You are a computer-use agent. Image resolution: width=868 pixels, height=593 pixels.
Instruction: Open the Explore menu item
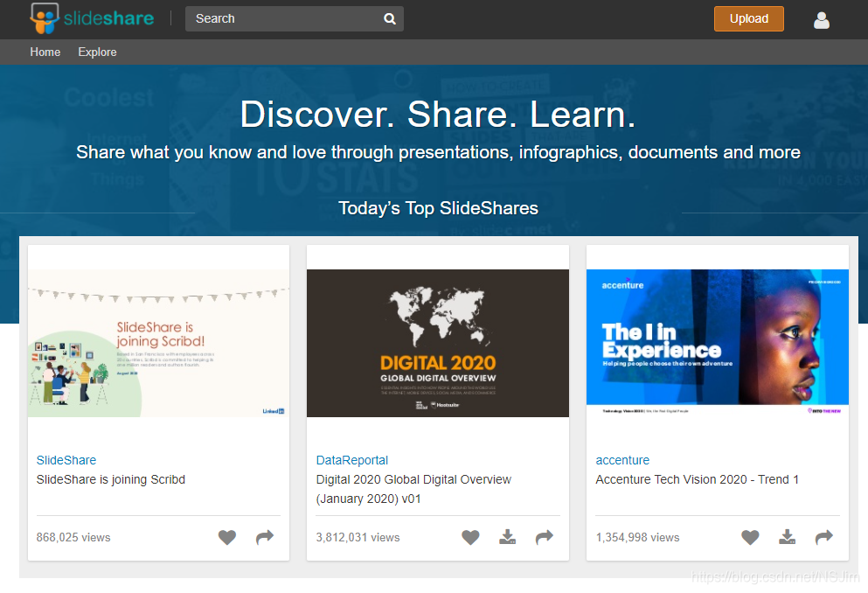(97, 52)
